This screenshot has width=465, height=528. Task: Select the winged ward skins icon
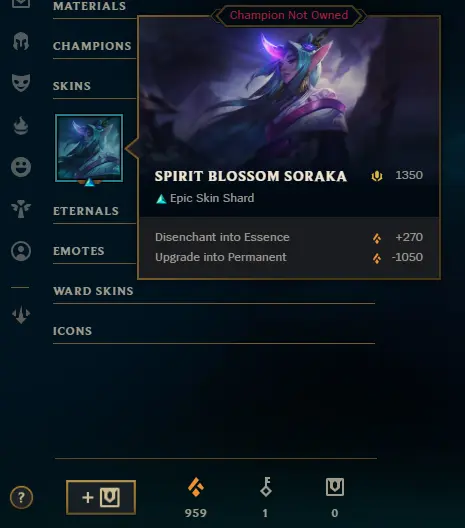point(21,209)
